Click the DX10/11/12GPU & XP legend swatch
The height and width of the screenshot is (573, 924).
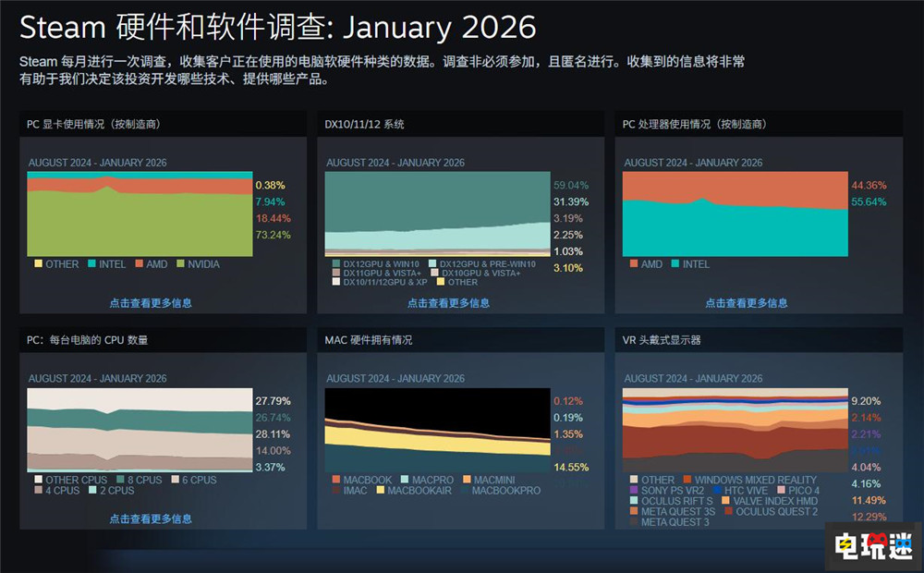pyautogui.click(x=336, y=282)
